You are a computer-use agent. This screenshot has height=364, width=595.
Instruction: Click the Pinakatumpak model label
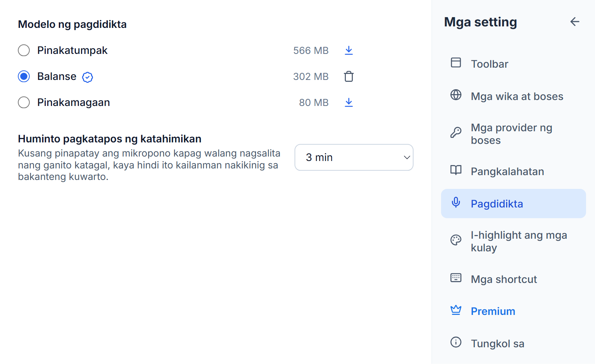click(x=72, y=50)
